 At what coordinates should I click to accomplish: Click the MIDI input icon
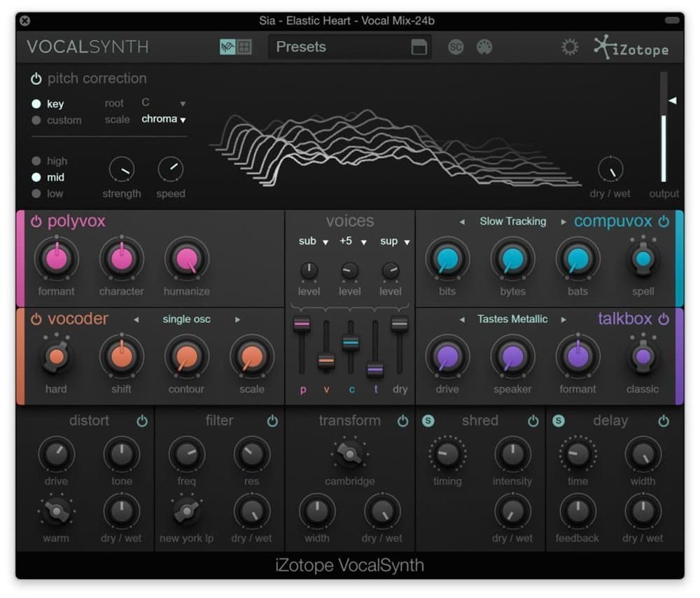(x=484, y=47)
